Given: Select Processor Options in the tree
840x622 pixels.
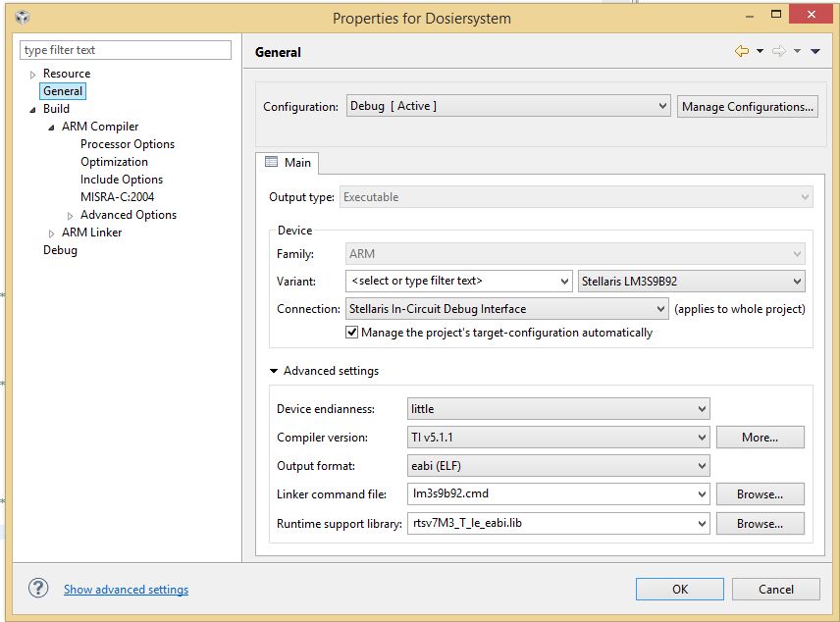Looking at the screenshot, I should 128,144.
